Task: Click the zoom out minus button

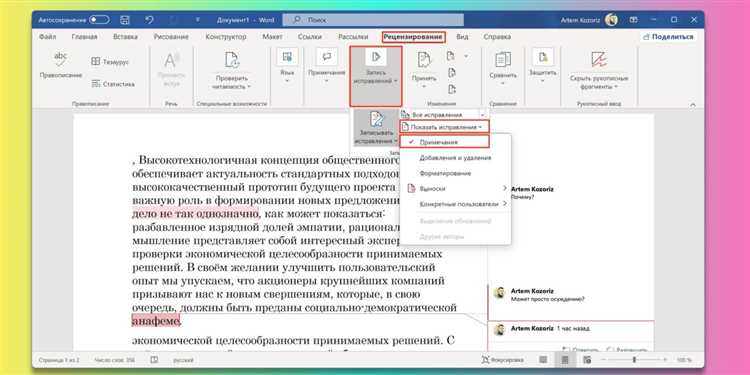Action: tap(604, 360)
